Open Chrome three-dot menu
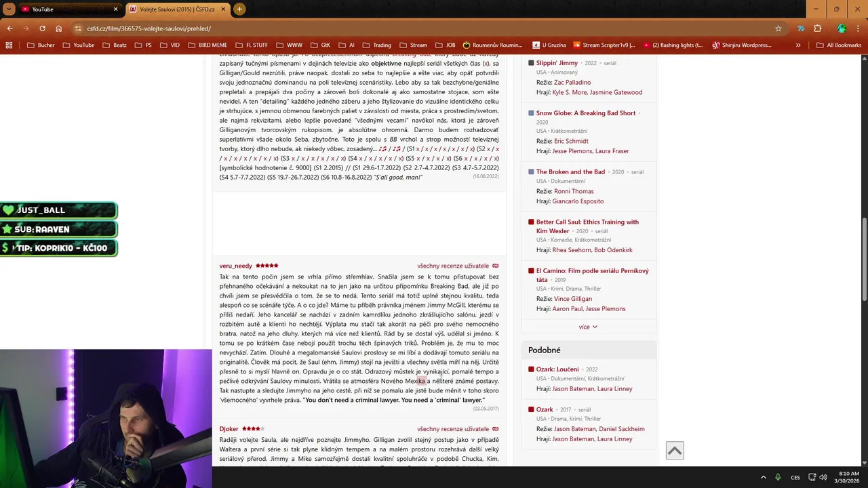The width and height of the screenshot is (868, 488). click(x=858, y=28)
